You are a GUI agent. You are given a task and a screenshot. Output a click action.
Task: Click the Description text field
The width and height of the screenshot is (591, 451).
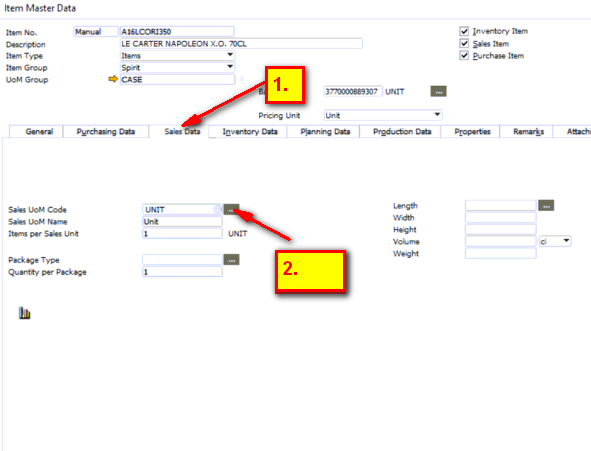[241, 44]
